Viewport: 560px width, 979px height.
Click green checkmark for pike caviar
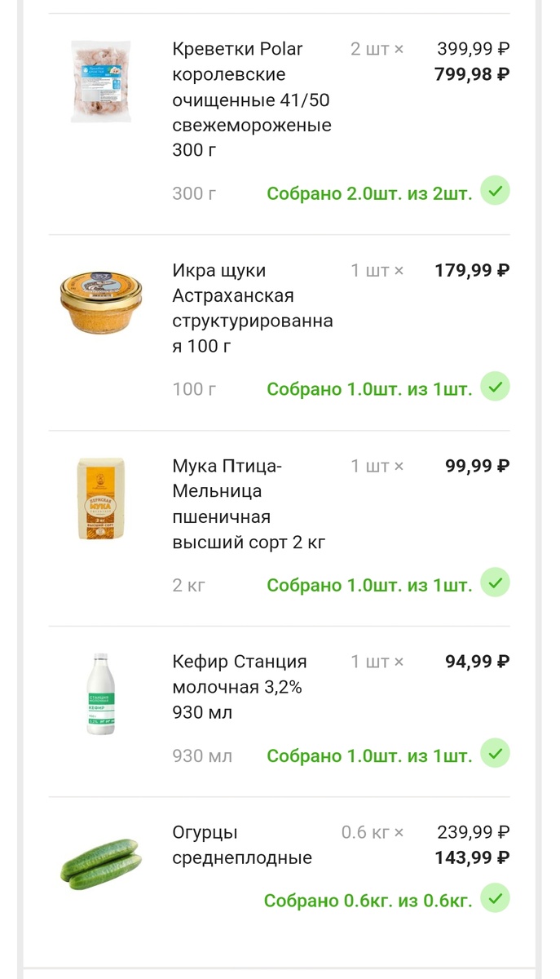[x=495, y=388]
